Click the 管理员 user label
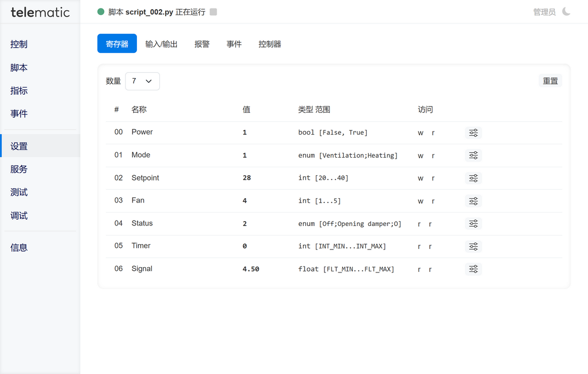The image size is (588, 374). (544, 12)
